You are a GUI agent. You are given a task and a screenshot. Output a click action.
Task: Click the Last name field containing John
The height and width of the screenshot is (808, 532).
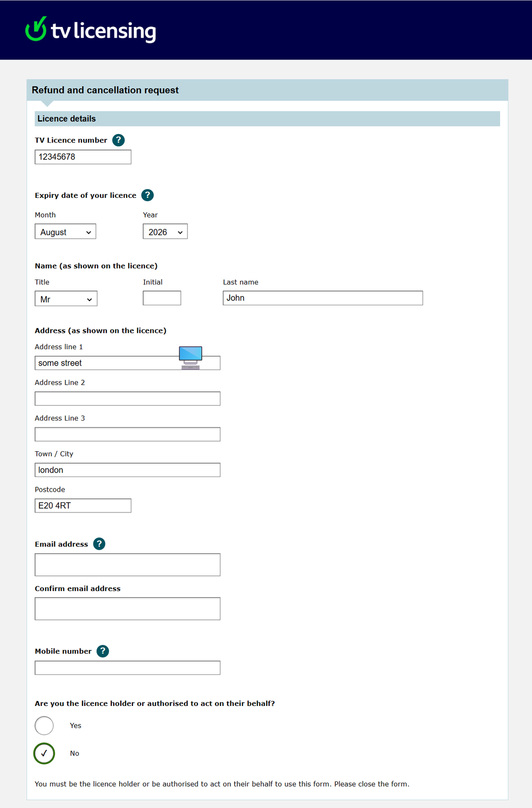tap(323, 298)
